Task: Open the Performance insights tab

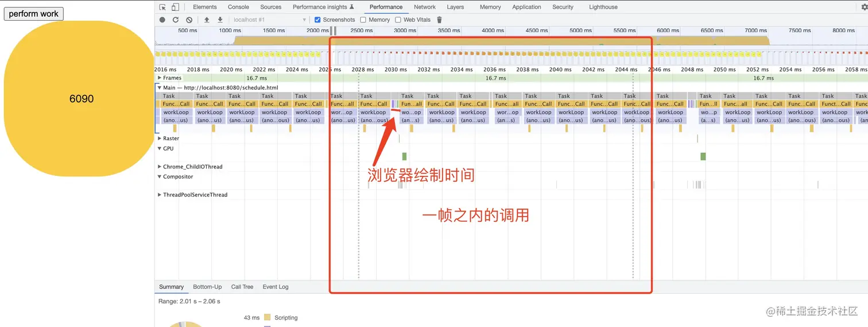Action: point(323,7)
